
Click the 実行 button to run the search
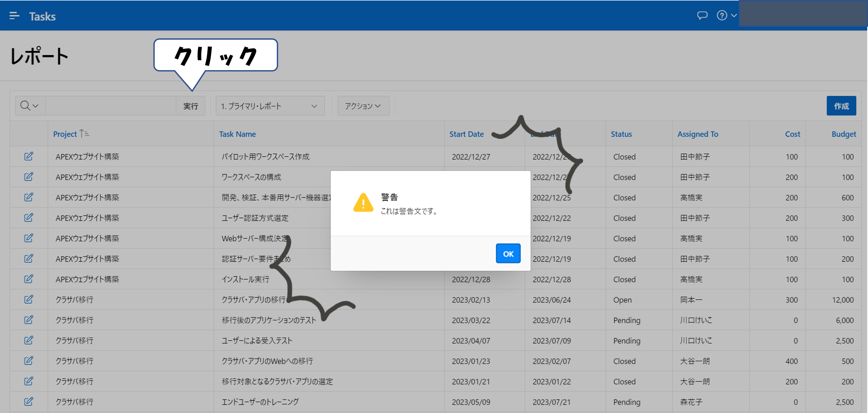click(x=190, y=106)
